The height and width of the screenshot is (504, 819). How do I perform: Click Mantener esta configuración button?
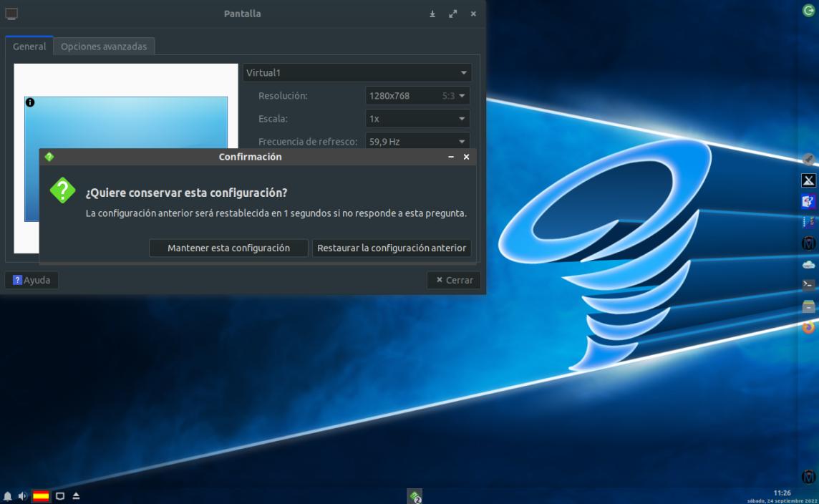tap(228, 248)
